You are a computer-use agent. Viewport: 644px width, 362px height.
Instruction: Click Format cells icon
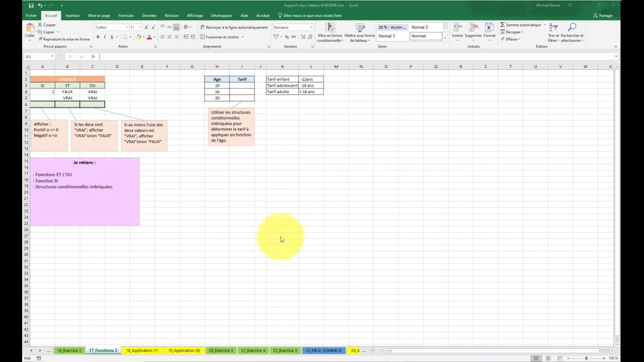point(489,31)
